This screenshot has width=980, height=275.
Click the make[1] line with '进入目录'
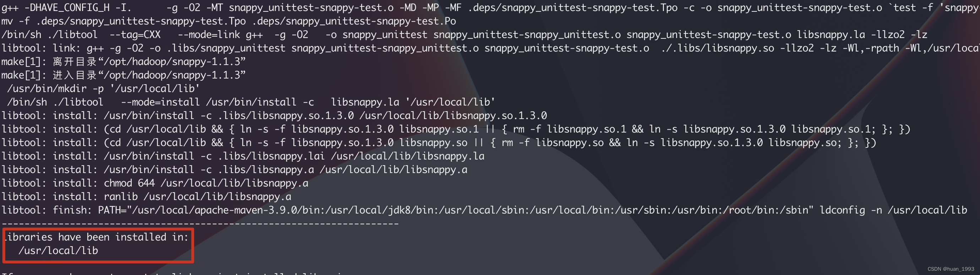point(124,75)
